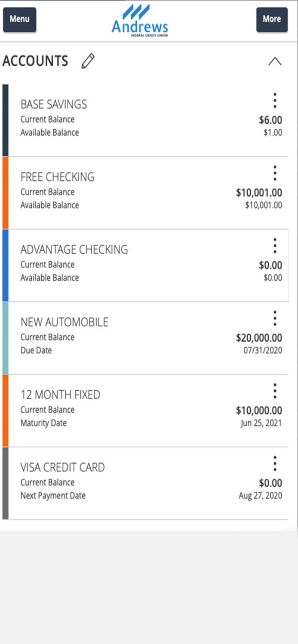Screen dimensions: 298x644
Task: Open the Menu button
Action: click(19, 19)
